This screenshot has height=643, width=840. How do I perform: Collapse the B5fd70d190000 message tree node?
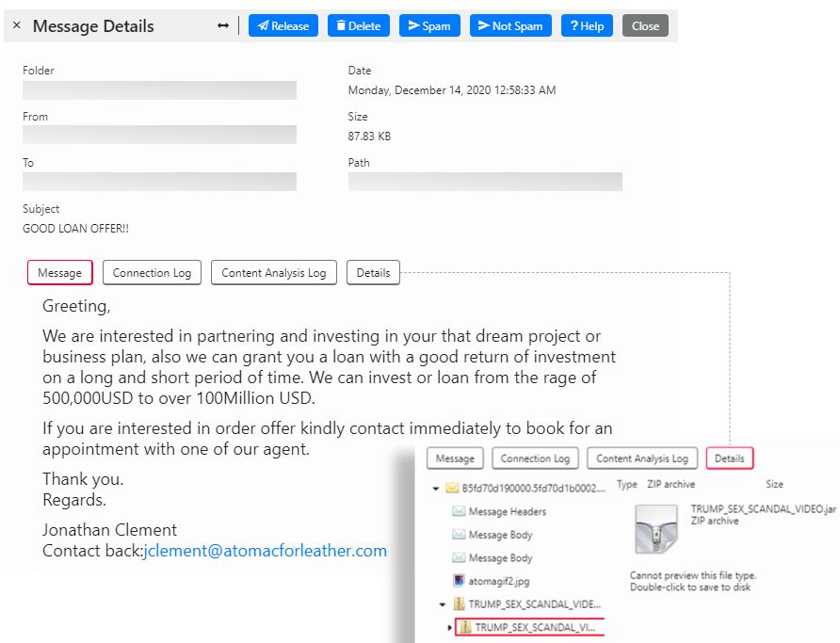[x=436, y=489]
